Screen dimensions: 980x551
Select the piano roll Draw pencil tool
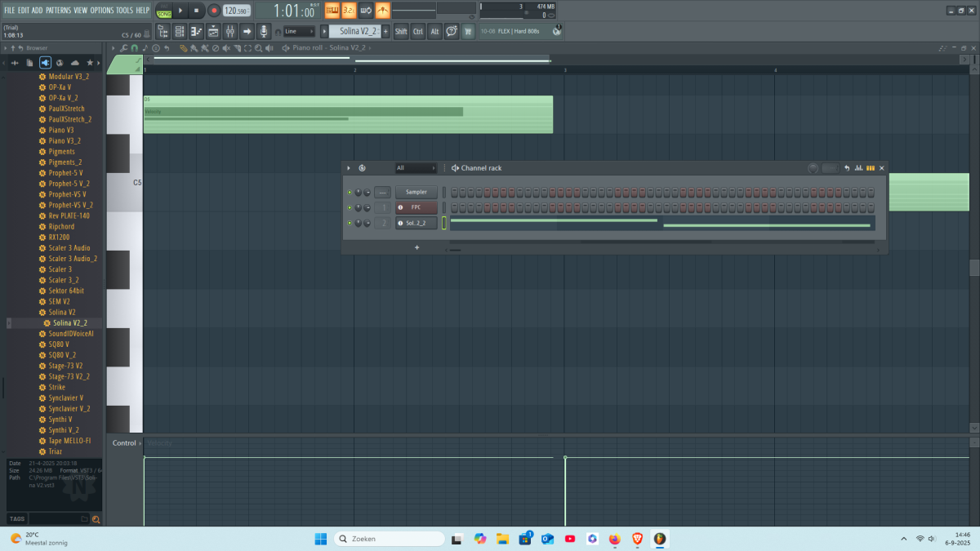pyautogui.click(x=183, y=48)
